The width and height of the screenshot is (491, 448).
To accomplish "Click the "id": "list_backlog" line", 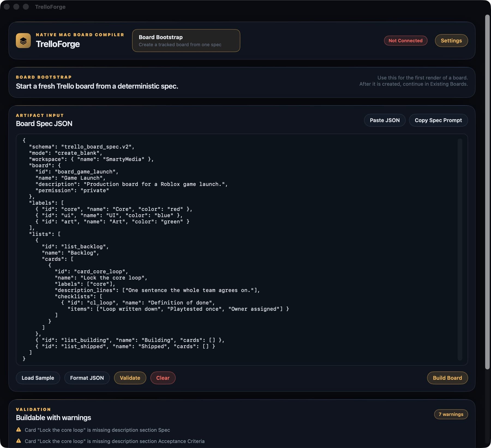I will coord(75,247).
